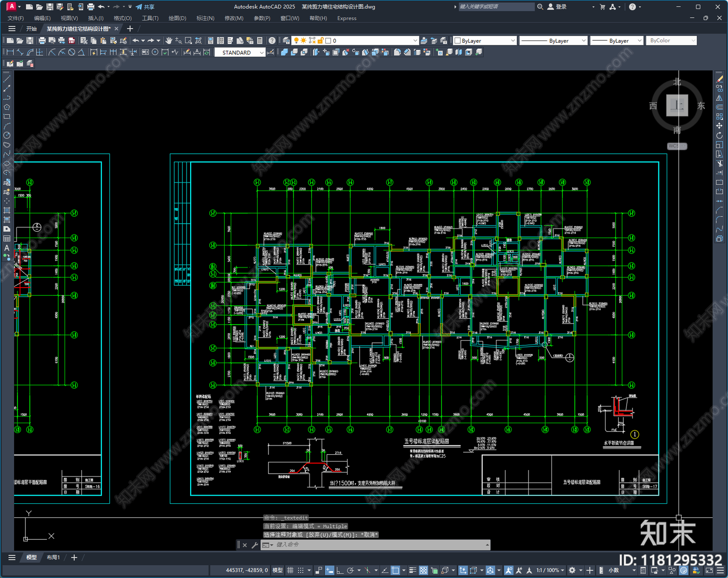Click the Move tool in modify toolbar
728x578 pixels.
pos(719,126)
